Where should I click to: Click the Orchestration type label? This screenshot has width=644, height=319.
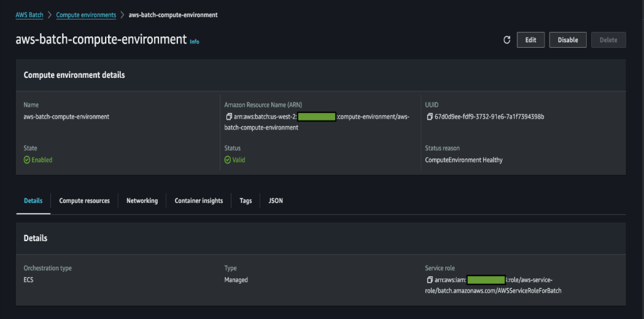(48, 268)
